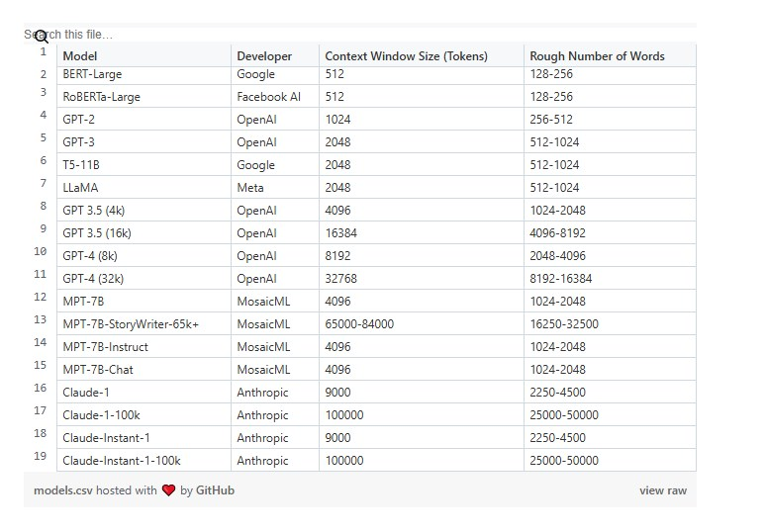The width and height of the screenshot is (767, 532).
Task: Jump to line number 1
Action: pyautogui.click(x=43, y=51)
